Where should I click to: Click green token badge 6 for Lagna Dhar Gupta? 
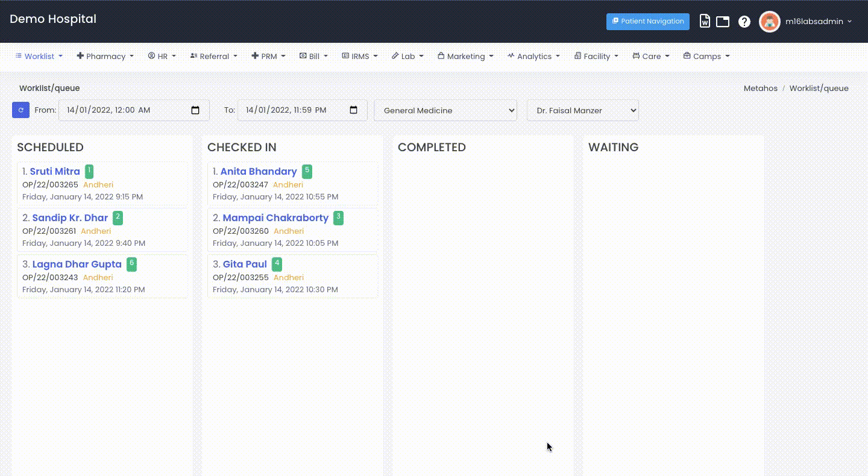point(131,264)
